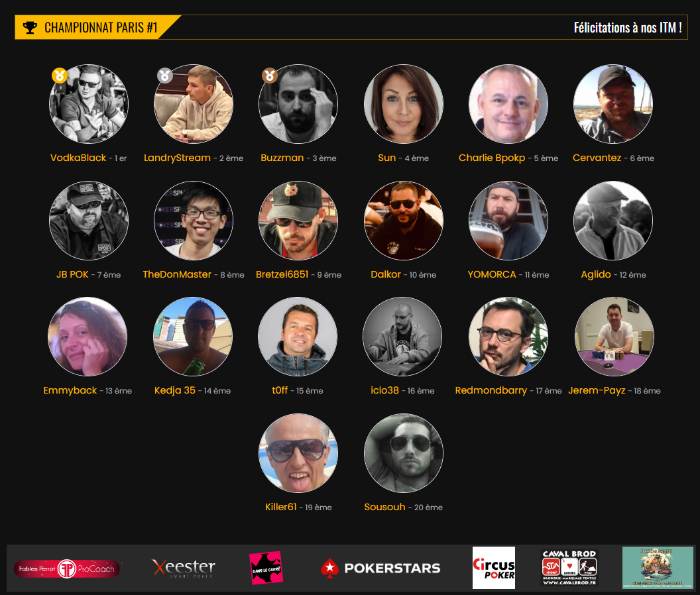Visit the Redmondbarry player name link
The height and width of the screenshot is (595, 700).
coord(491,390)
